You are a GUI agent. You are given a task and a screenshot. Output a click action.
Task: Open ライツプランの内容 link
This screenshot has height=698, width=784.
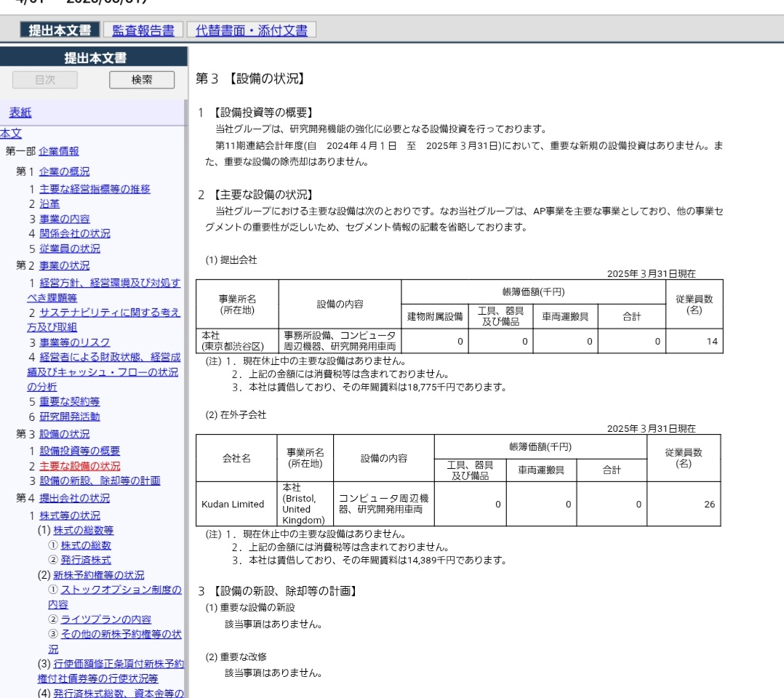[106, 619]
